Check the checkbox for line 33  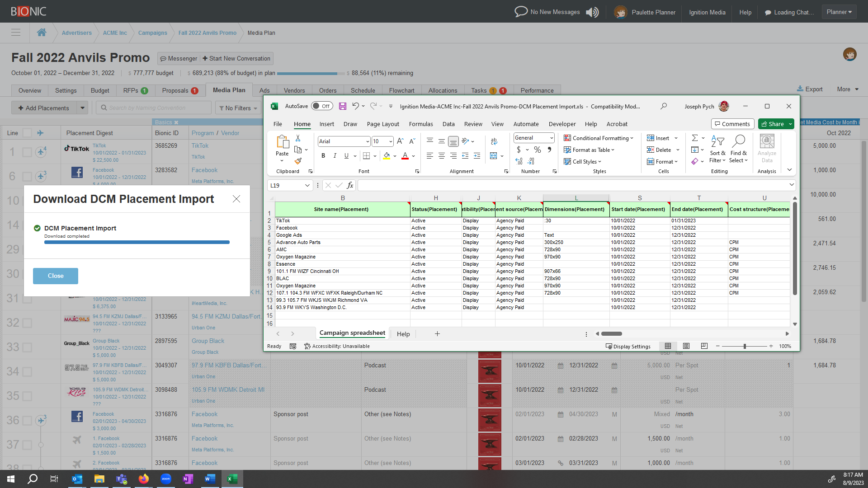pyautogui.click(x=27, y=347)
